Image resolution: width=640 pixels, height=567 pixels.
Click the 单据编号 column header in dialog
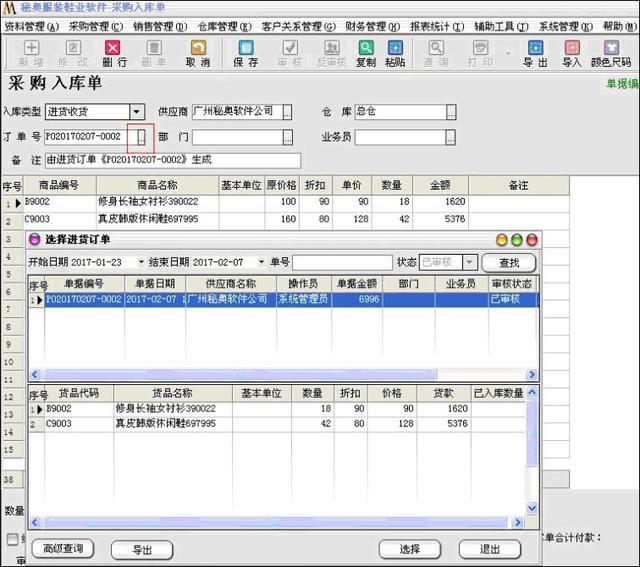(84, 284)
